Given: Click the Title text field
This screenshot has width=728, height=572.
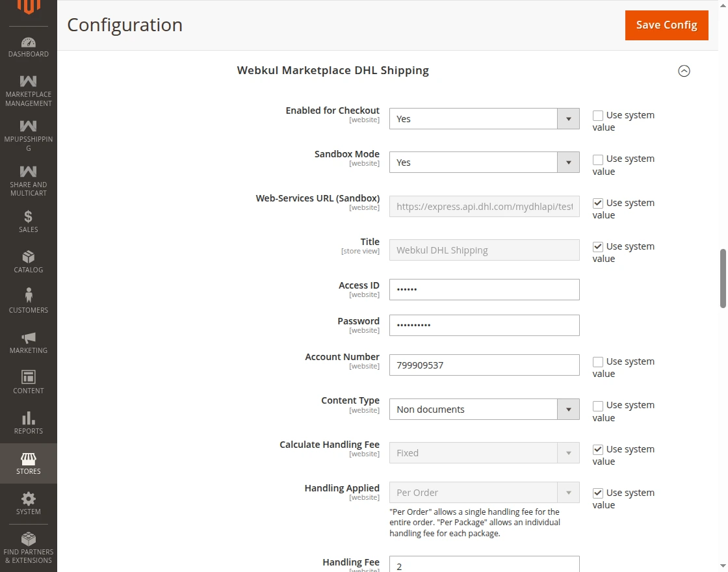Looking at the screenshot, I should 484,250.
